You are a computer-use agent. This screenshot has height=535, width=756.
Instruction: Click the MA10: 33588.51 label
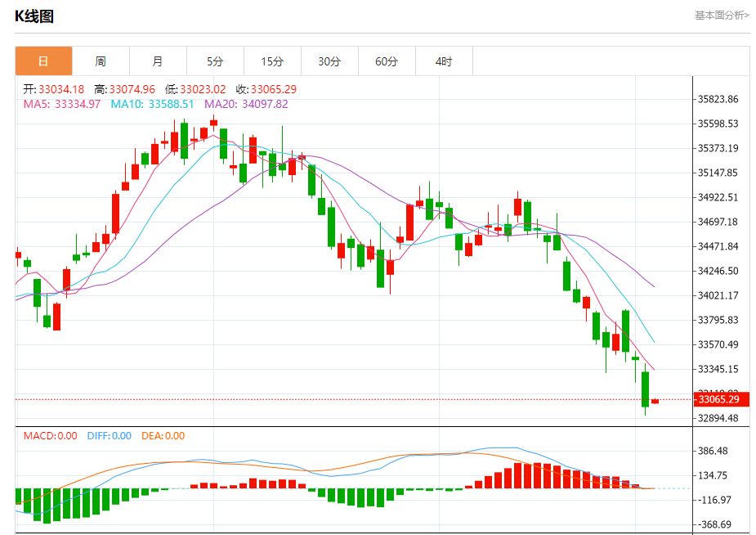[x=152, y=104]
